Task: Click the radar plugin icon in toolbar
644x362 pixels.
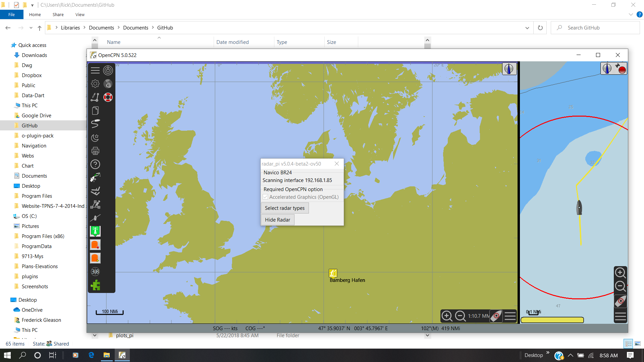Action: pos(108,70)
